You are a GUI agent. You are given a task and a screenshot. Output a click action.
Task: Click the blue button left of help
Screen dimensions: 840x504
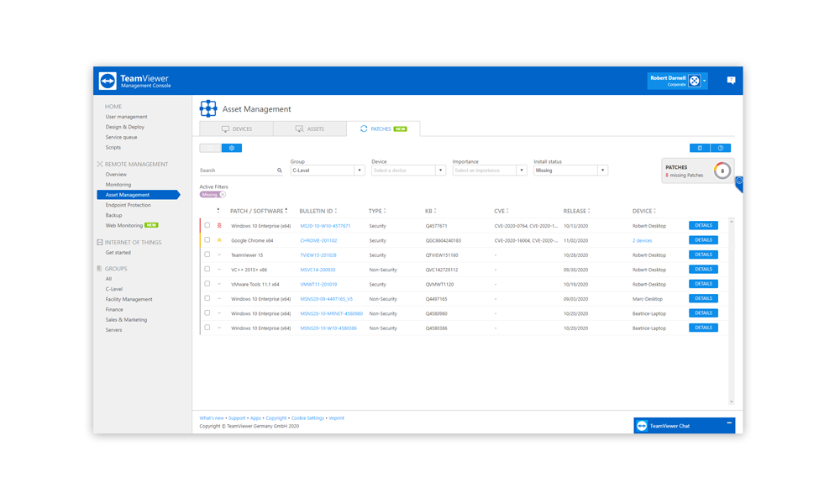click(x=700, y=148)
